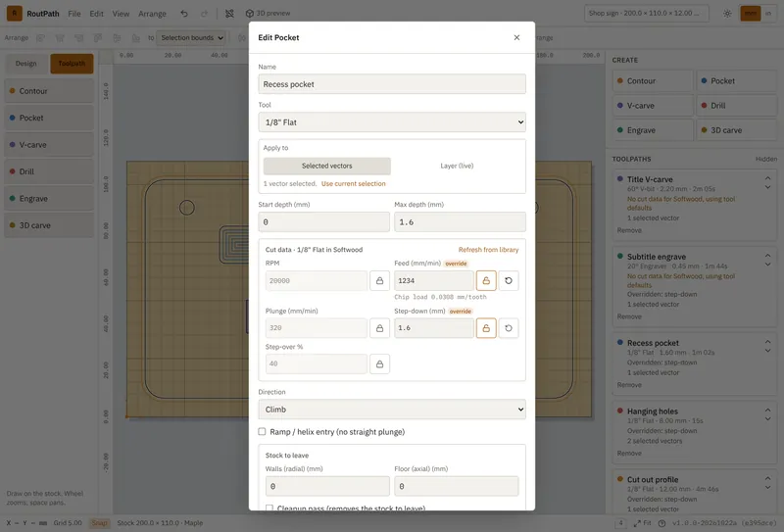
Task: Switch units to mm
Action: pos(751,14)
